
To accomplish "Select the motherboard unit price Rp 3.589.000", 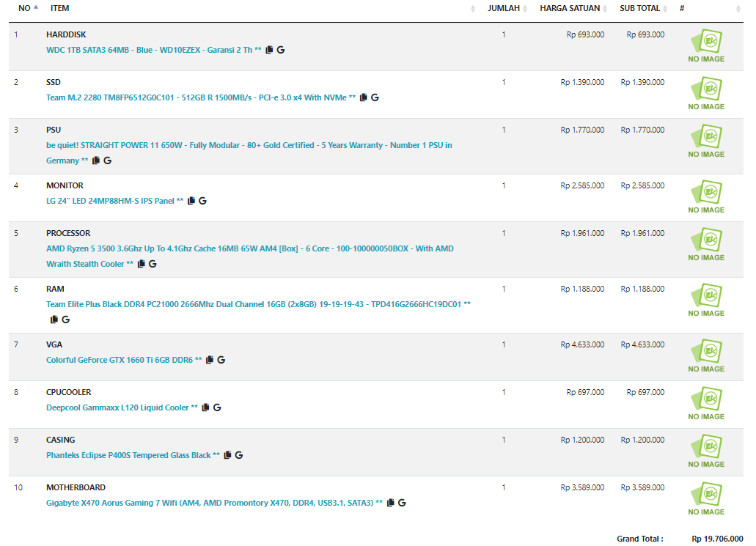I will [582, 487].
